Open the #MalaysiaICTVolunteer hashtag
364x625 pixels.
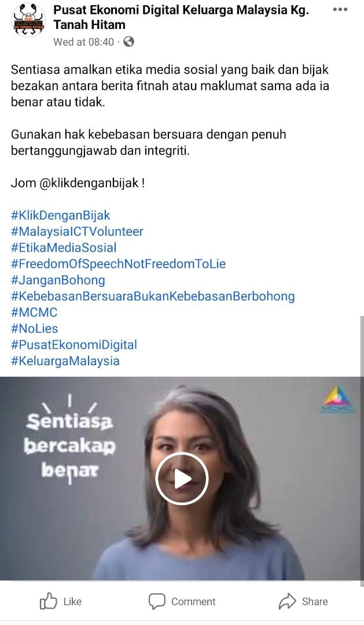pyautogui.click(x=77, y=231)
